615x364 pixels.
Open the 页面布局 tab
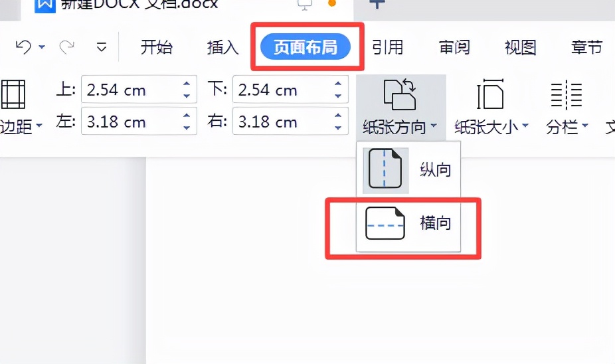pos(305,47)
